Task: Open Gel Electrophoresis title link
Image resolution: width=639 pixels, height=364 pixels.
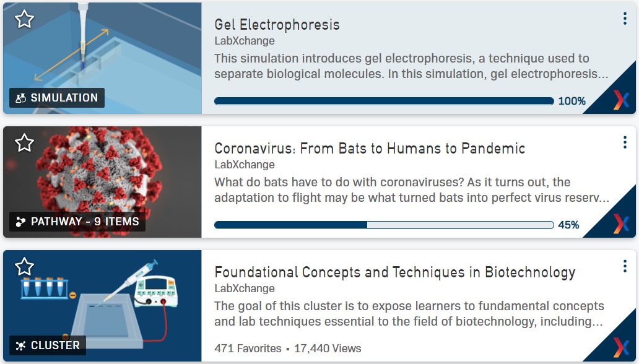Action: click(277, 25)
